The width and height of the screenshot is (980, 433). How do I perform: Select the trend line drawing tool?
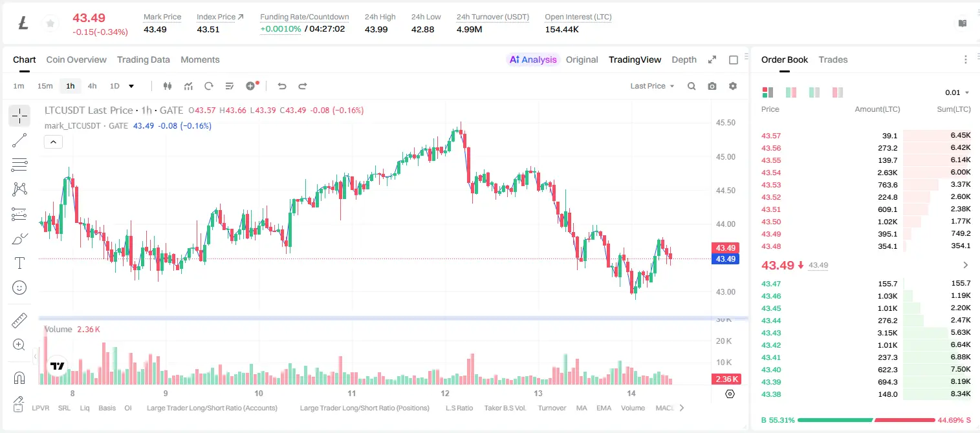(19, 140)
